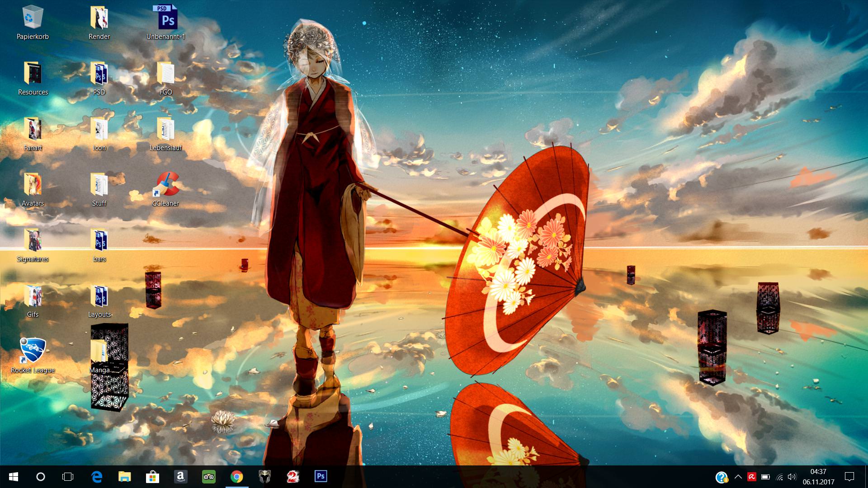This screenshot has height=488, width=868.
Task: Launch the helmet icon app in taskbar
Action: pyautogui.click(x=264, y=477)
